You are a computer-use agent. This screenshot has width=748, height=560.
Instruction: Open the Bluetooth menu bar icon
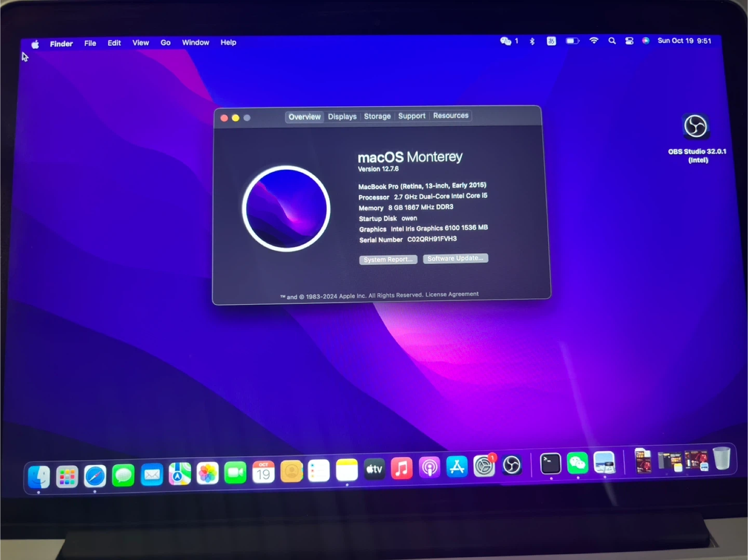pyautogui.click(x=532, y=42)
